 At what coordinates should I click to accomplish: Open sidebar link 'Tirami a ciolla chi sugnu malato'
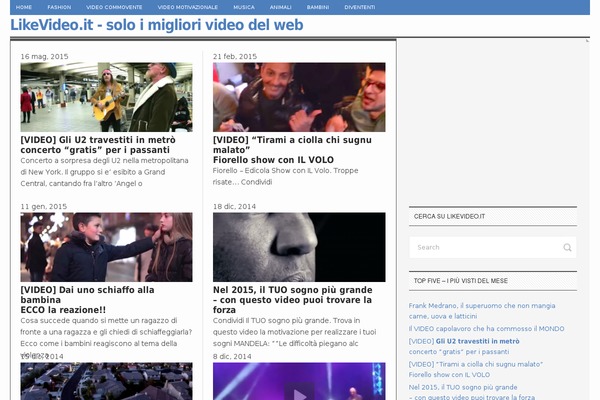click(x=476, y=369)
